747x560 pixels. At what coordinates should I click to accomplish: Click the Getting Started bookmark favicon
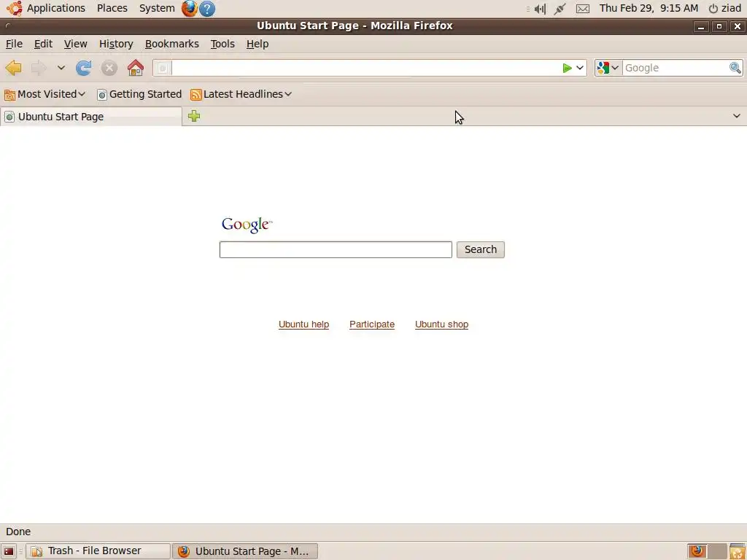pos(102,95)
